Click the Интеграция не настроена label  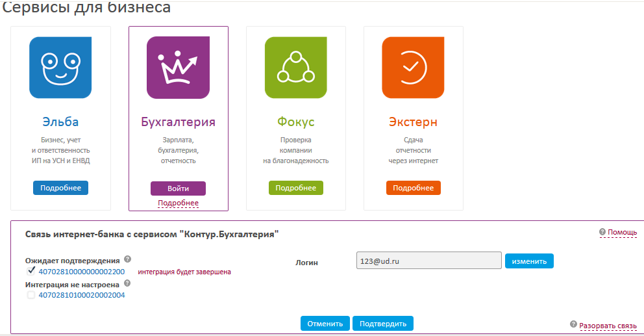[72, 285]
